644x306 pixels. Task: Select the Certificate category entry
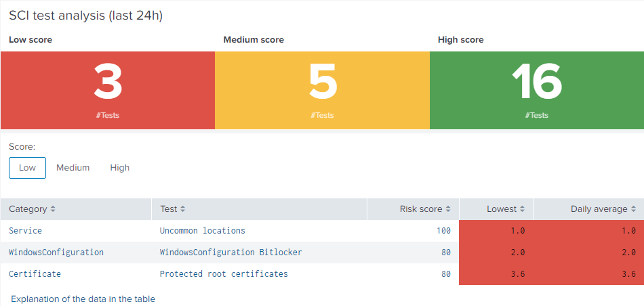point(35,274)
